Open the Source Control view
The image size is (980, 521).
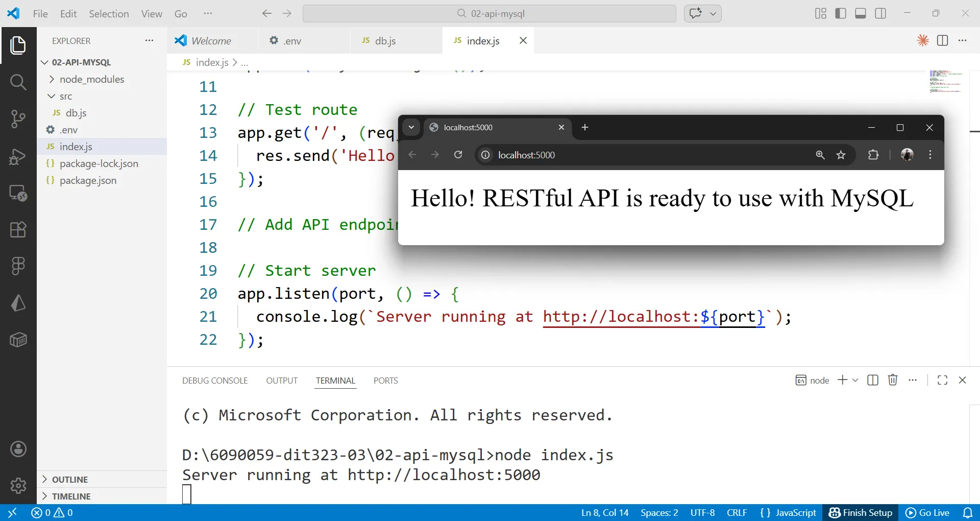[x=18, y=119]
